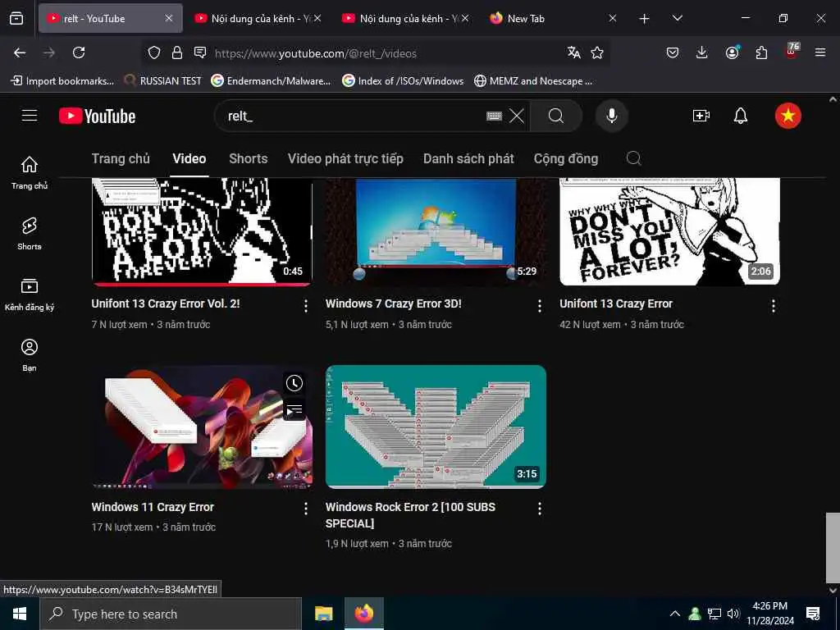840x630 pixels.
Task: Show hidden system tray icons
Action: [675, 614]
